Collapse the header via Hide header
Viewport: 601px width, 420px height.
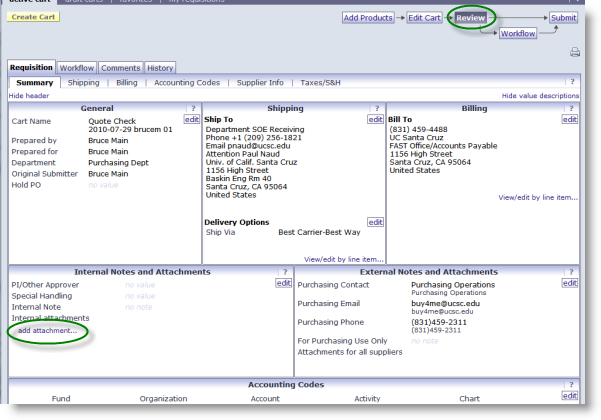[31, 95]
